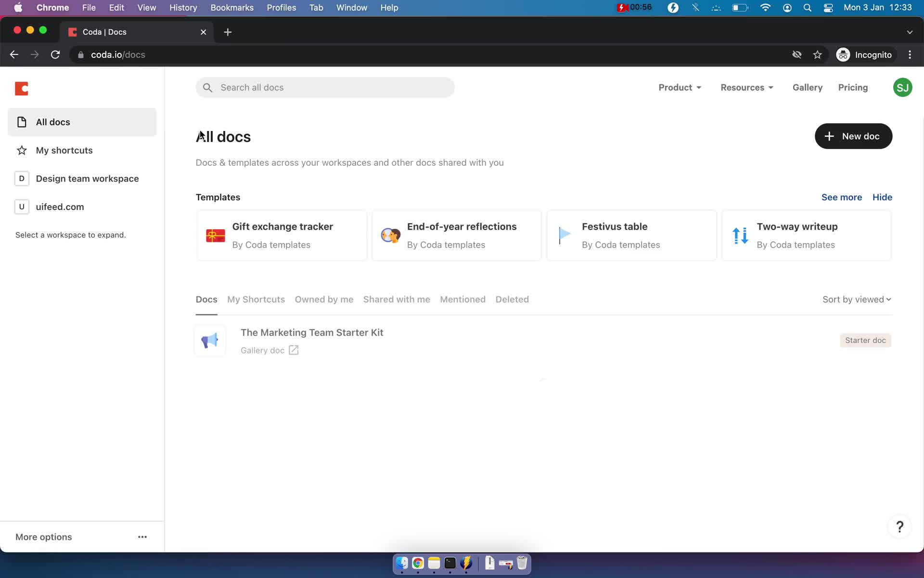The width and height of the screenshot is (924, 578).
Task: Switch to the Owned by me tab
Action: [324, 300]
